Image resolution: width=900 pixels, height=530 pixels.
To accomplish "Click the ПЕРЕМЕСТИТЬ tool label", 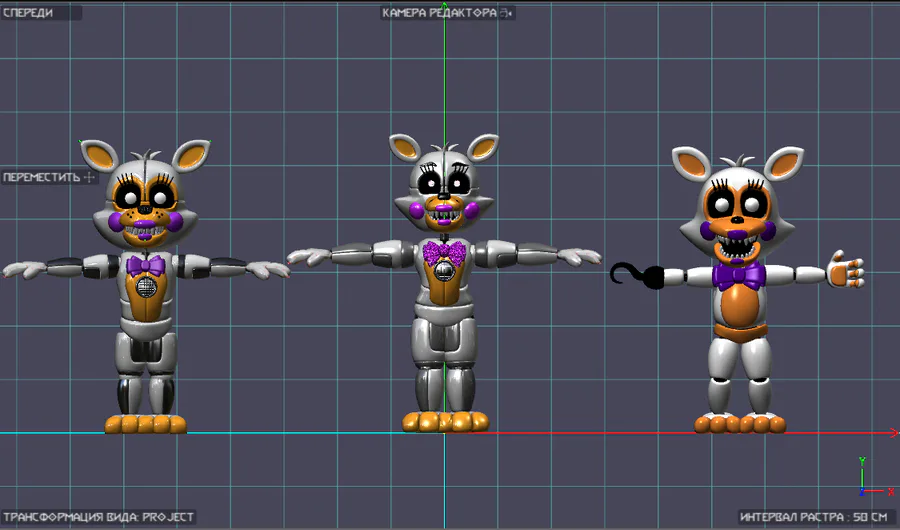I will point(41,177).
